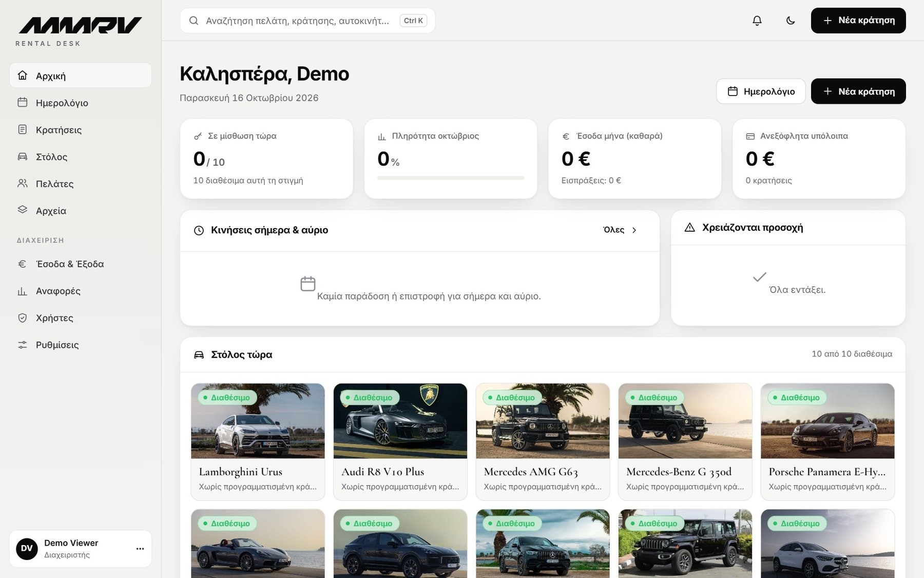Click the calendar icon in Ημερολόγιο header button
Image resolution: width=924 pixels, height=578 pixels.
(733, 91)
